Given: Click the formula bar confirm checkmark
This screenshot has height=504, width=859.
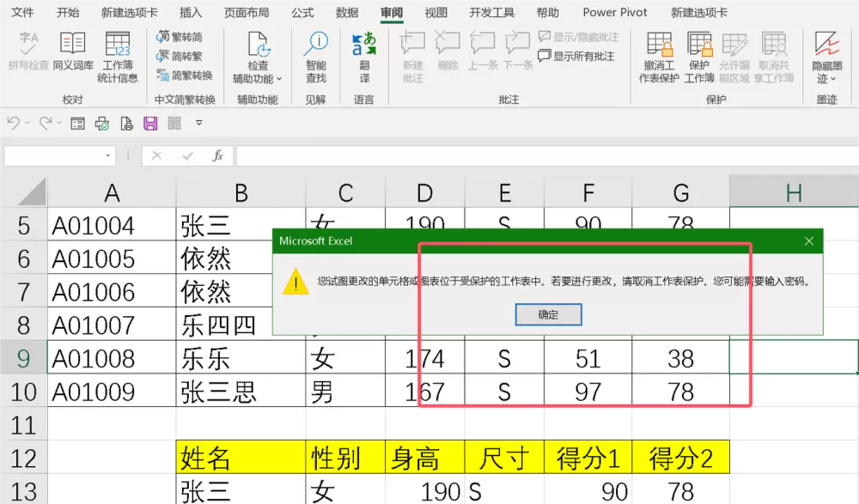Looking at the screenshot, I should tap(188, 156).
